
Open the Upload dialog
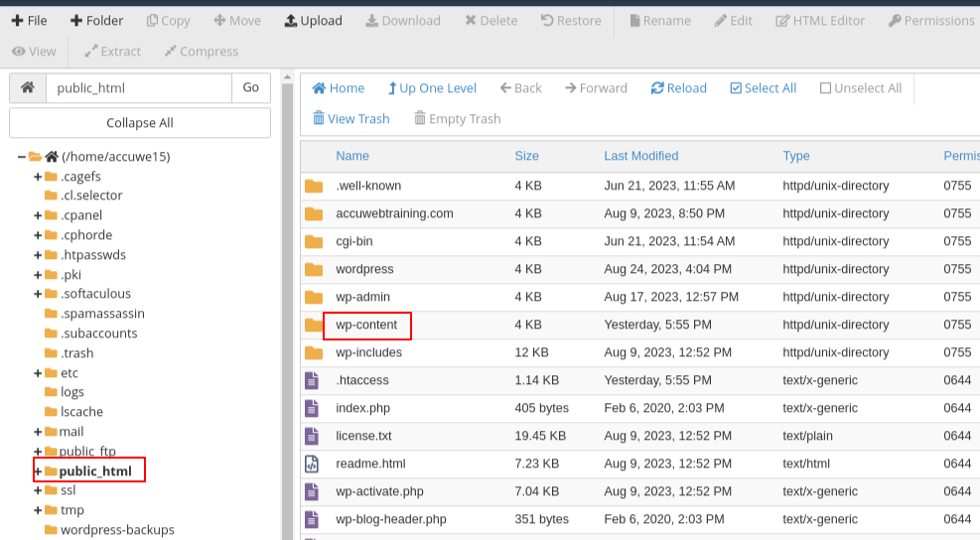point(313,21)
